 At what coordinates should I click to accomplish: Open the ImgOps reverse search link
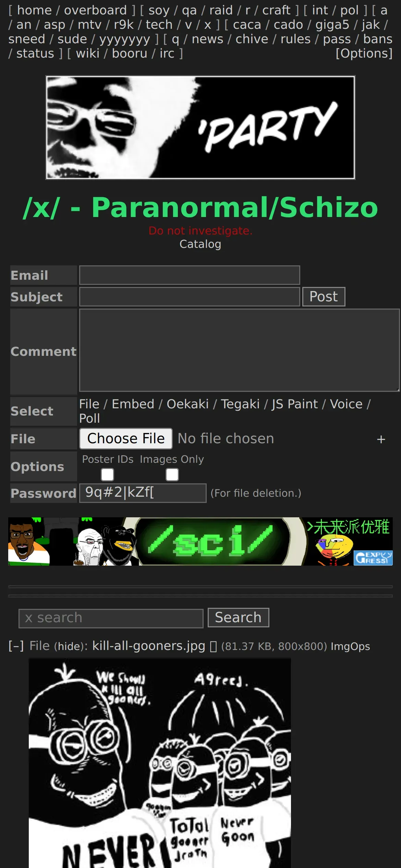(x=350, y=646)
